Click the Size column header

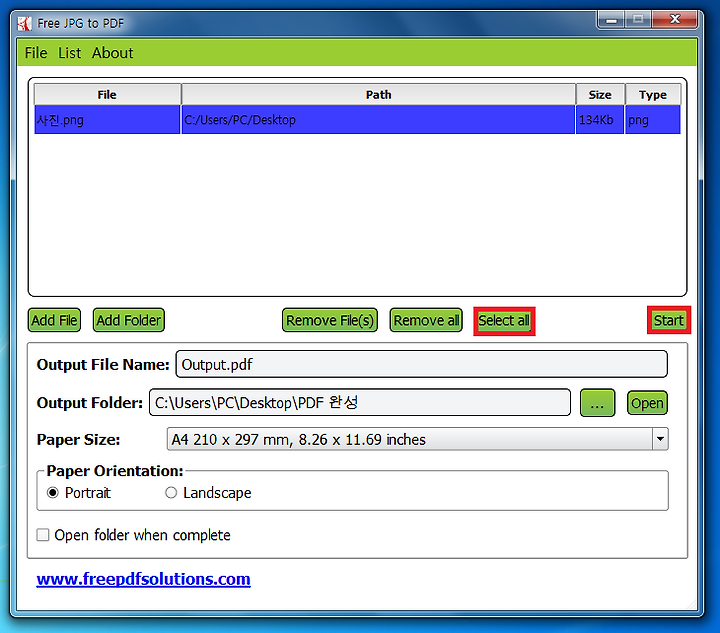[x=600, y=95]
